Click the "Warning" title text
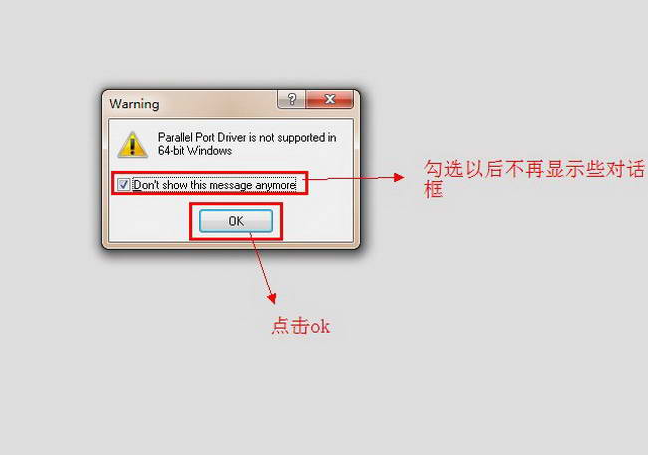This screenshot has width=648, height=455. [x=134, y=104]
